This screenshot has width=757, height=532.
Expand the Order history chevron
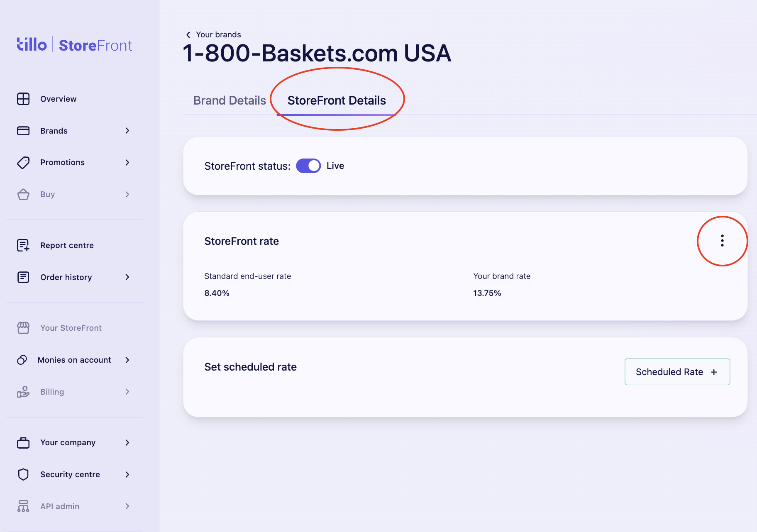coord(127,277)
